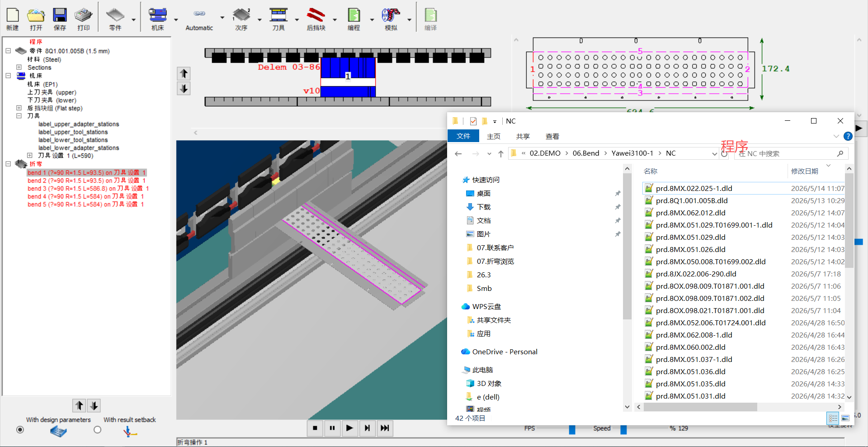Open Explorer help with the question mark icon
This screenshot has width=868, height=447.
coord(848,136)
